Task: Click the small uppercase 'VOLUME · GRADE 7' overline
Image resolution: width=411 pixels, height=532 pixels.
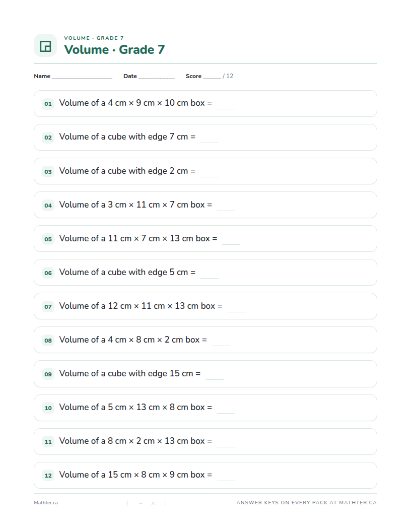Action: (94, 38)
